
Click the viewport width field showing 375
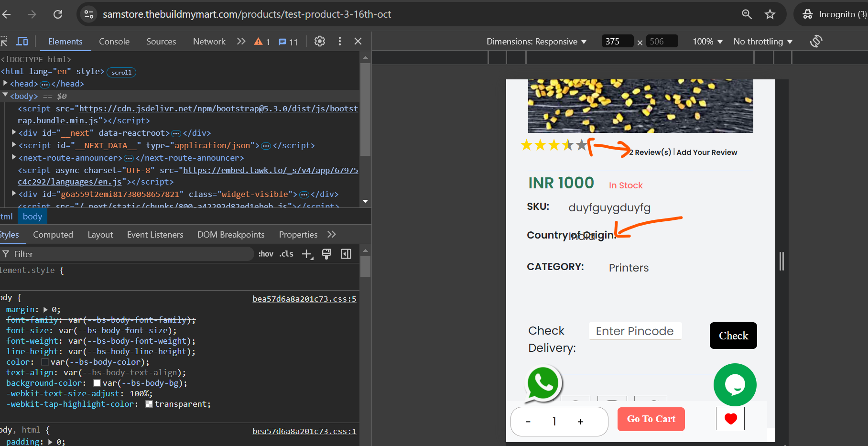tap(618, 42)
